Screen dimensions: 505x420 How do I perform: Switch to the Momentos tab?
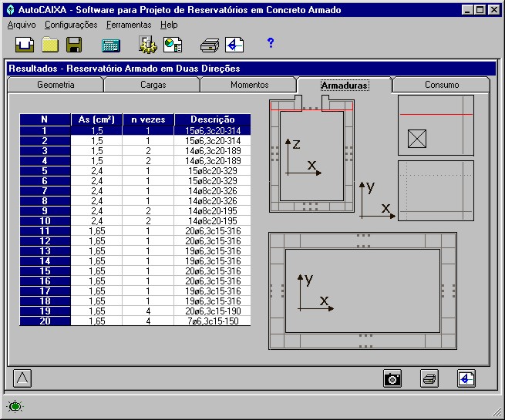(249, 85)
